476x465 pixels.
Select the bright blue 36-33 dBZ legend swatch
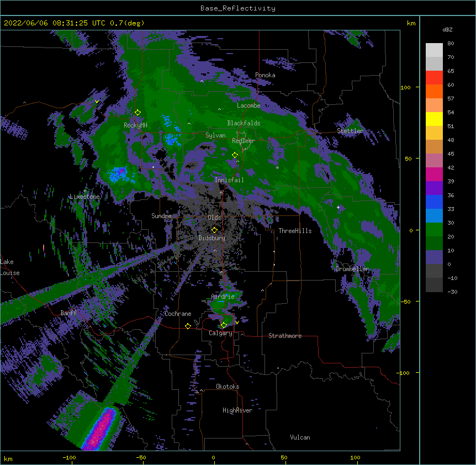[x=434, y=202]
